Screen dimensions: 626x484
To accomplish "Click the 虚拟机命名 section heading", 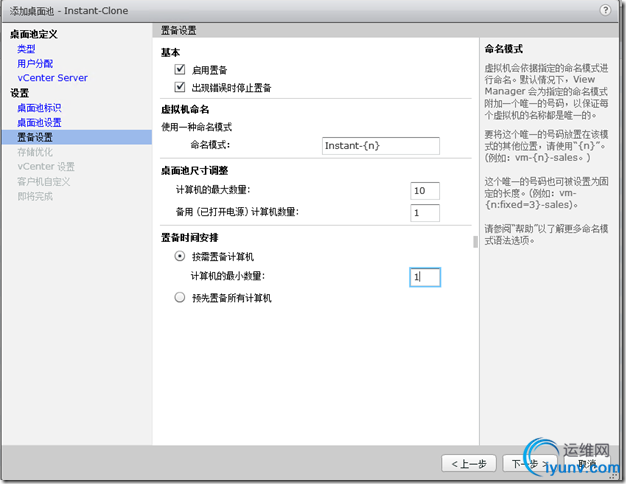I will [185, 109].
